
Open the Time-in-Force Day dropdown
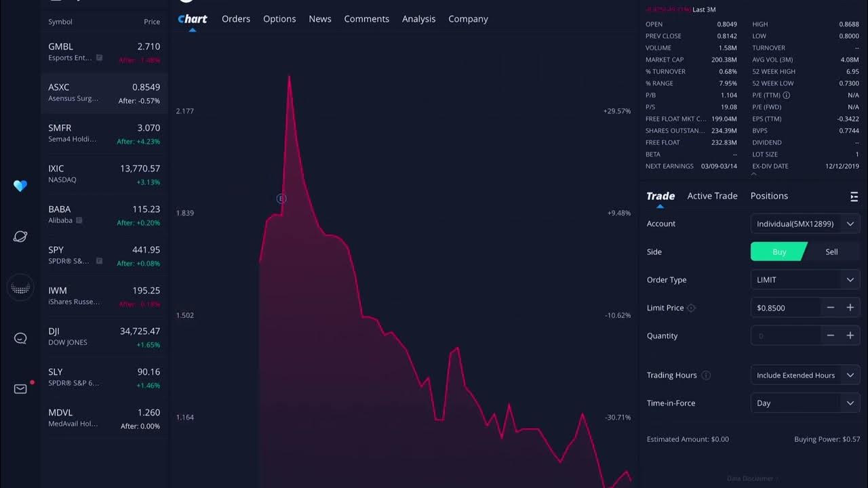pos(806,403)
